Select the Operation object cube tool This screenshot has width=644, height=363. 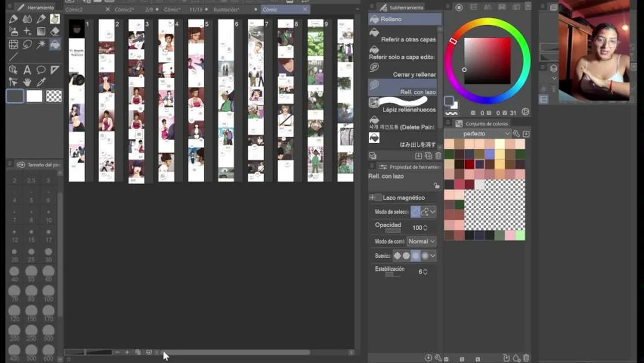14,70
